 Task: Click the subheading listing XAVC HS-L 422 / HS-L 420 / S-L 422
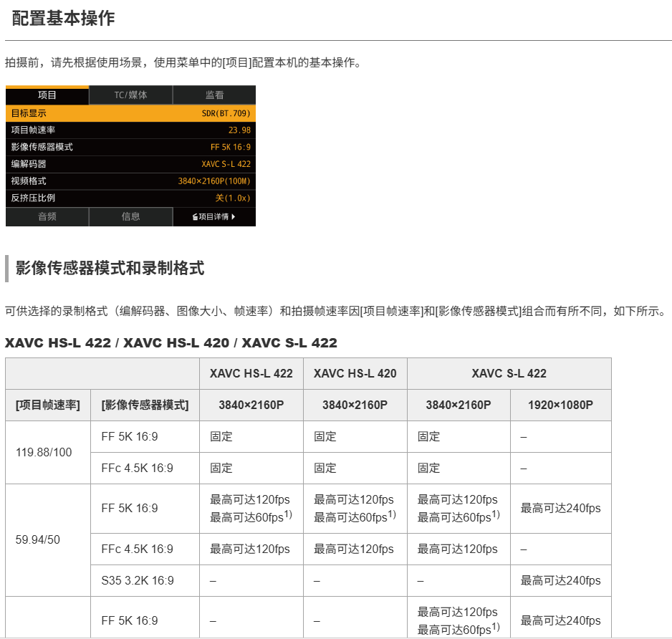(x=171, y=343)
